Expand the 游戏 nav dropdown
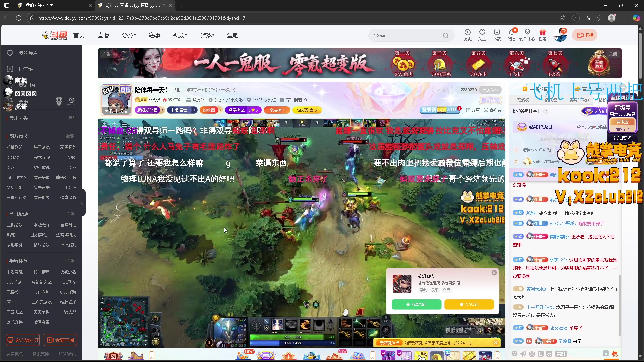This screenshot has height=362, width=644. pyautogui.click(x=207, y=35)
